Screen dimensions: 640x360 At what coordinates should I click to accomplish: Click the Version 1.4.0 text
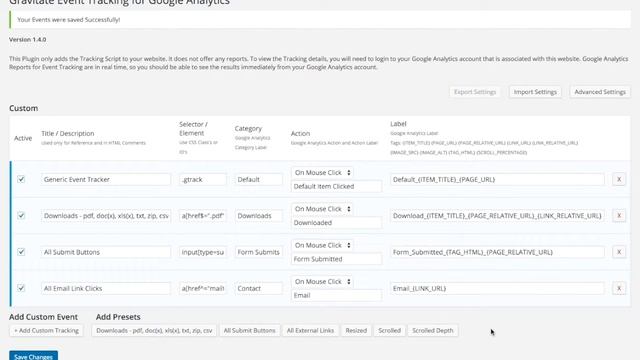click(27, 40)
